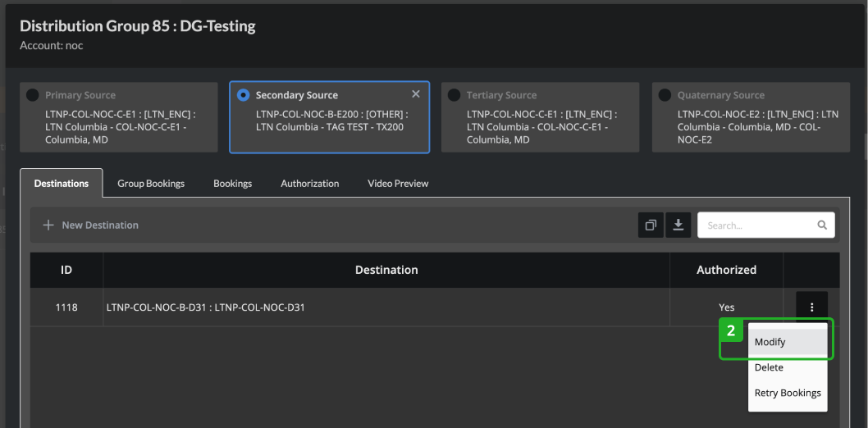Screen dimensions: 868x428
Task: Open the three-dot menu for destination 1118
Action: [811, 307]
